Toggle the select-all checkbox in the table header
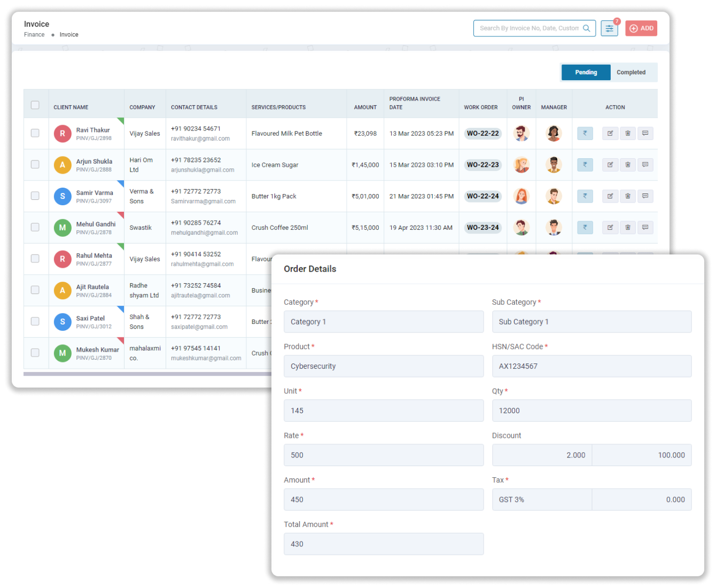 point(36,105)
